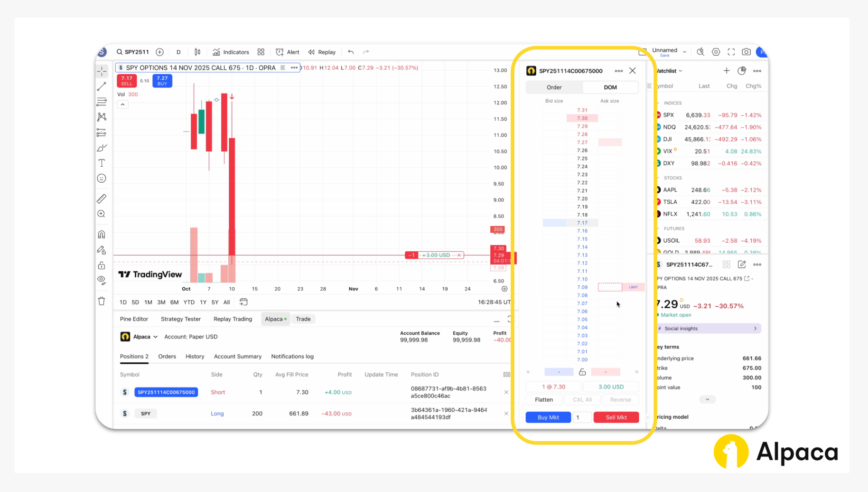The height and width of the screenshot is (492, 868).
Task: Switch to the Order tab in DOM panel
Action: [554, 87]
